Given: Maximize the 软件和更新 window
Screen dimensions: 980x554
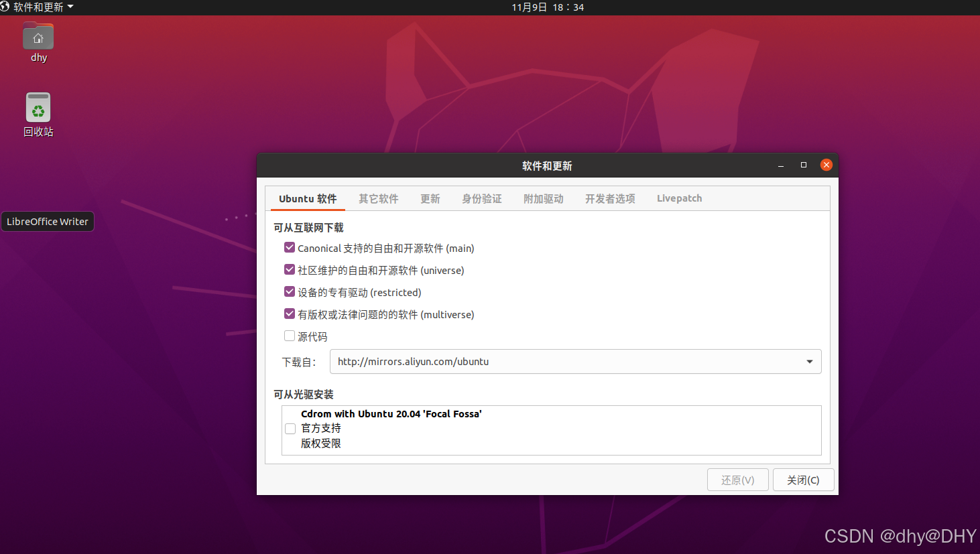Looking at the screenshot, I should [x=804, y=165].
